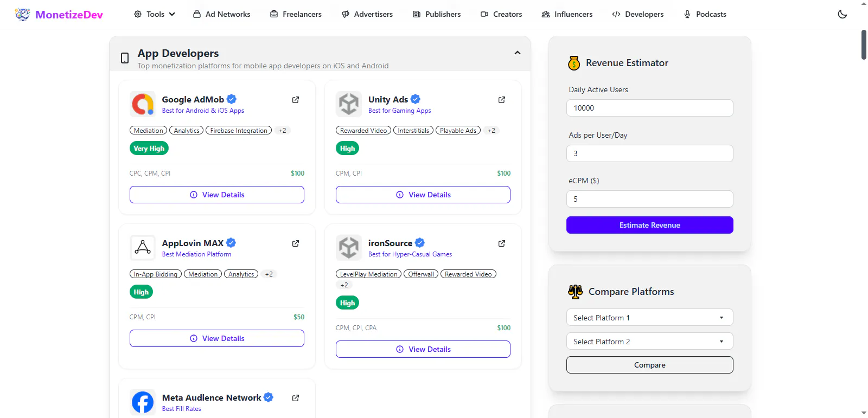Screen dimensions: 868x418
Task: Click the Rewarded Video tag on Unity Ads
Action: point(363,131)
